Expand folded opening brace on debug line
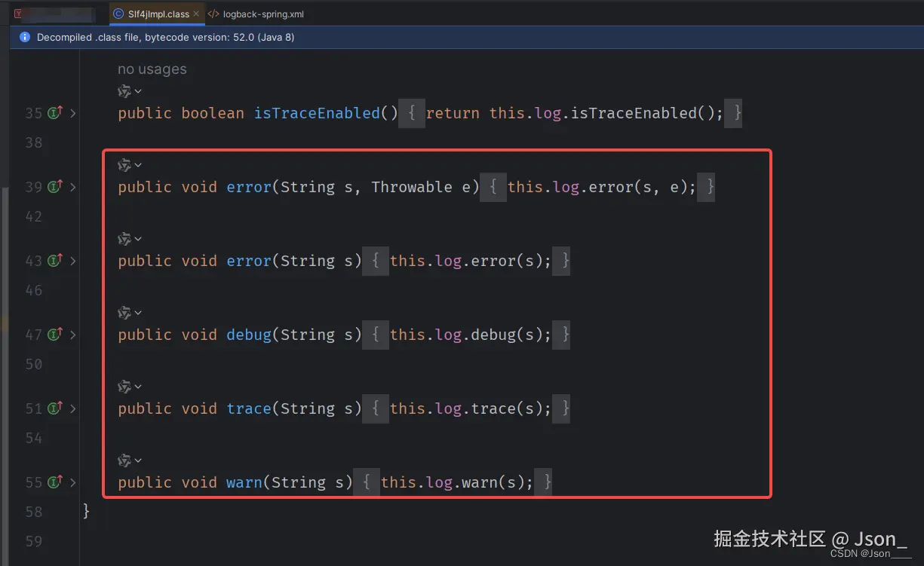The height and width of the screenshot is (566, 924). coord(376,335)
